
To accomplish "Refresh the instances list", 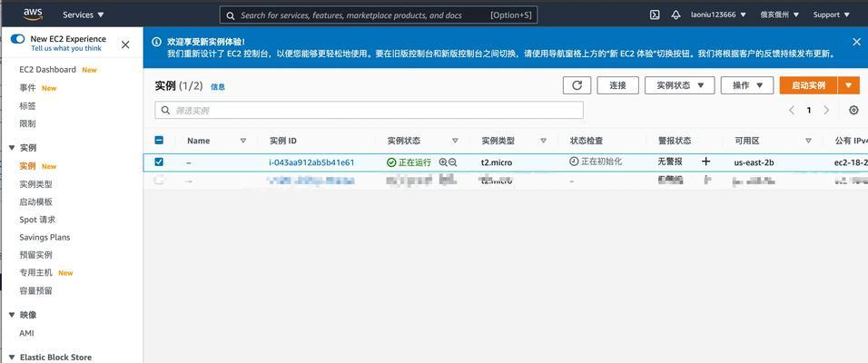I will [x=577, y=85].
